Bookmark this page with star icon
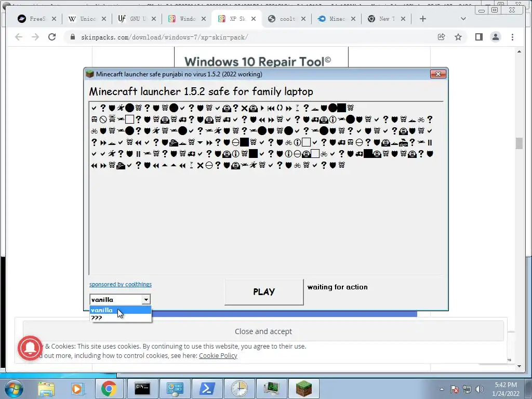 tap(458, 37)
